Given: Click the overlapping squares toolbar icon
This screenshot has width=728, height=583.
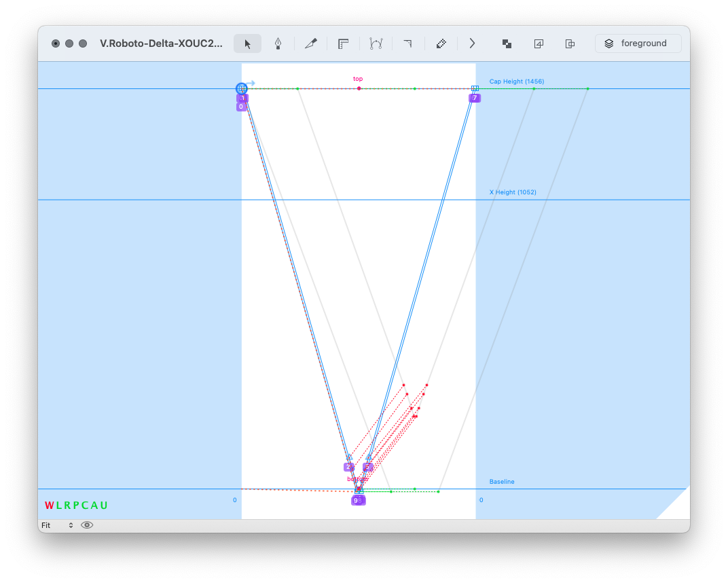Looking at the screenshot, I should (x=507, y=43).
